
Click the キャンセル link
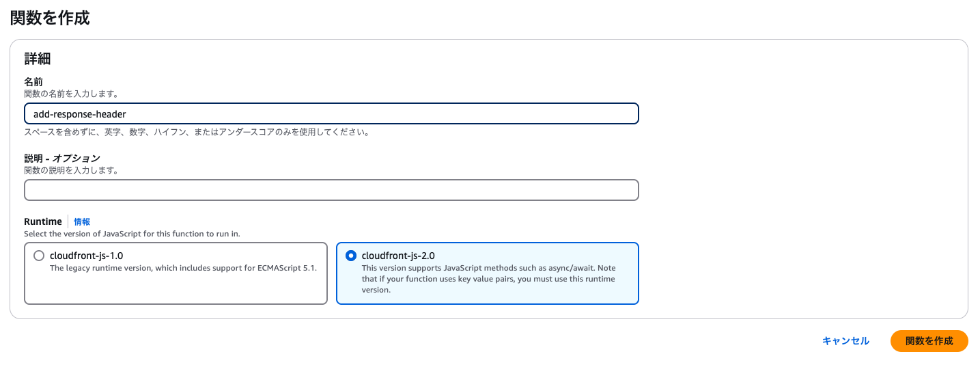tap(845, 341)
